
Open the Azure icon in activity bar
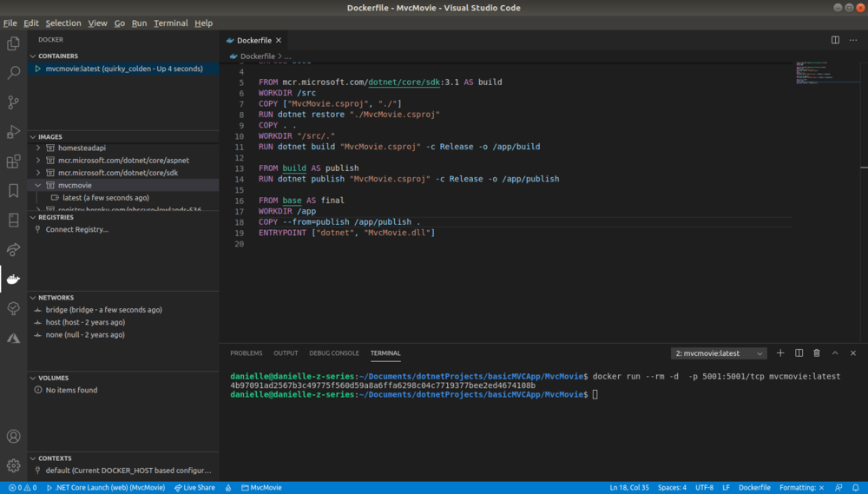13,338
